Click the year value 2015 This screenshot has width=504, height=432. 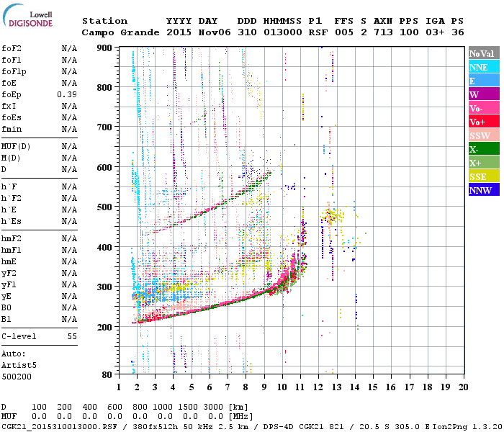179,32
